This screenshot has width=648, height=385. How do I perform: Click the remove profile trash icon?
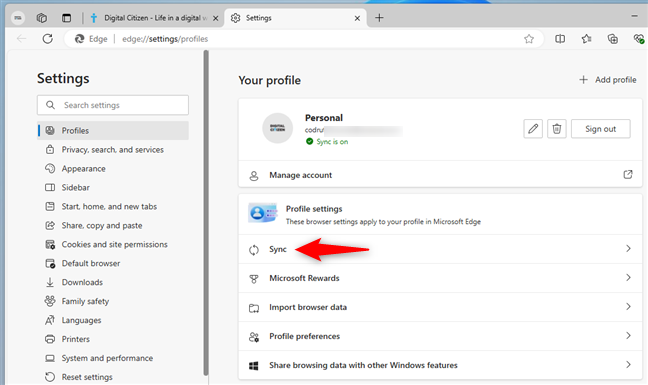point(557,129)
